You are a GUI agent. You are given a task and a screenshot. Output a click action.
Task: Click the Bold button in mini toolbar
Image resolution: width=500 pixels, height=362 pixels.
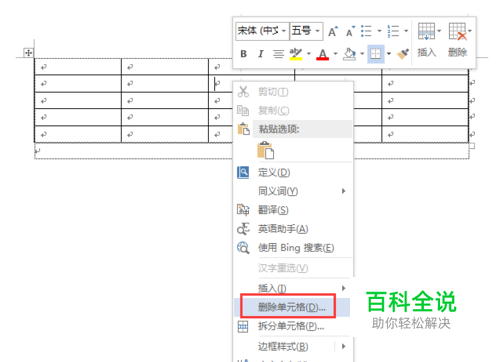point(244,53)
